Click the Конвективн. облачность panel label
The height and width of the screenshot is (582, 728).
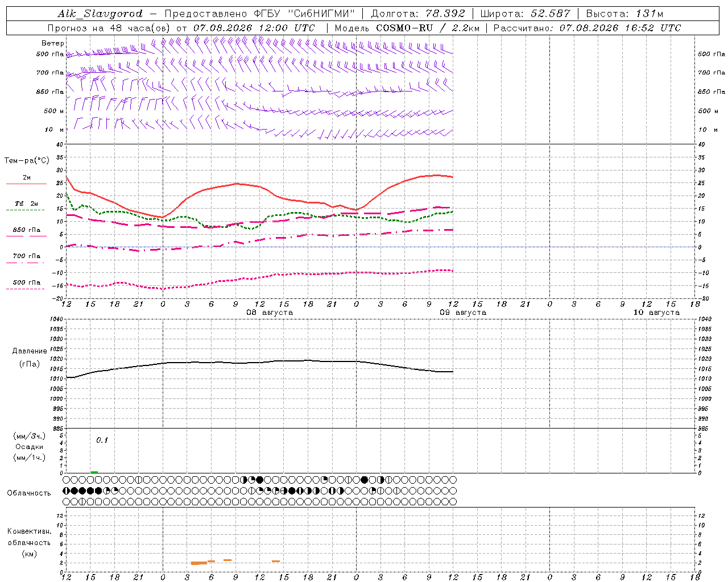29,543
